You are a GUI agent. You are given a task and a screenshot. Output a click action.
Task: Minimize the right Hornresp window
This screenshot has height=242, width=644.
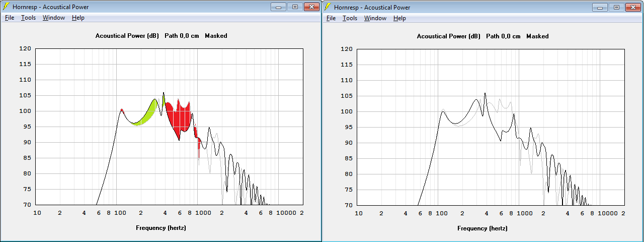click(600, 7)
